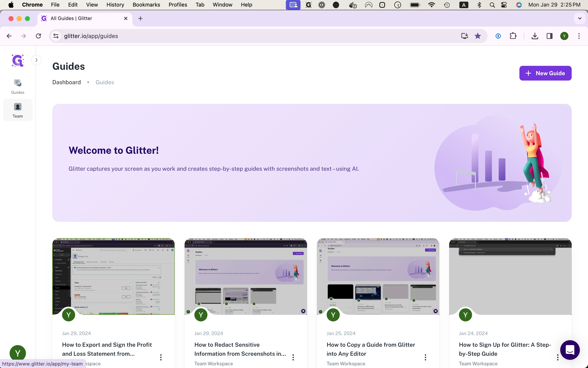The width and height of the screenshot is (588, 368).
Task: Go to Dashboard via the breadcrumb
Action: click(x=67, y=82)
